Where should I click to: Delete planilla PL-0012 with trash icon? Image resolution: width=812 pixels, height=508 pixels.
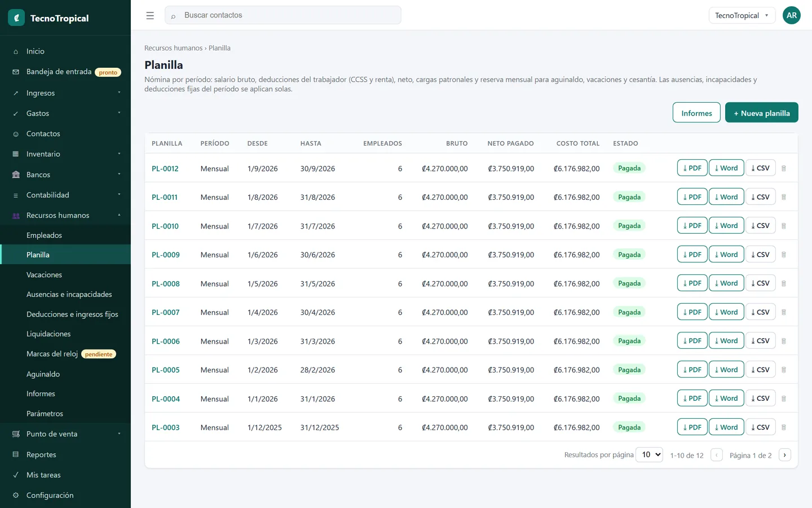click(784, 168)
